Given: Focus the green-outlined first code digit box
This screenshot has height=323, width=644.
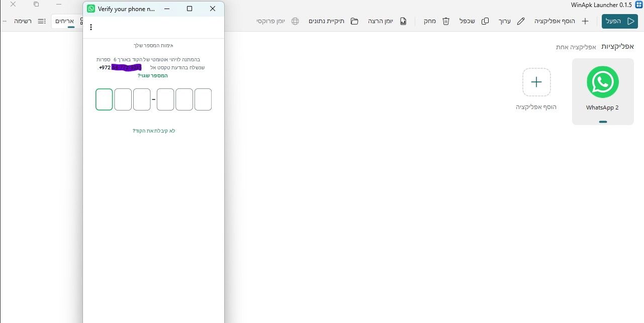Looking at the screenshot, I should (104, 99).
